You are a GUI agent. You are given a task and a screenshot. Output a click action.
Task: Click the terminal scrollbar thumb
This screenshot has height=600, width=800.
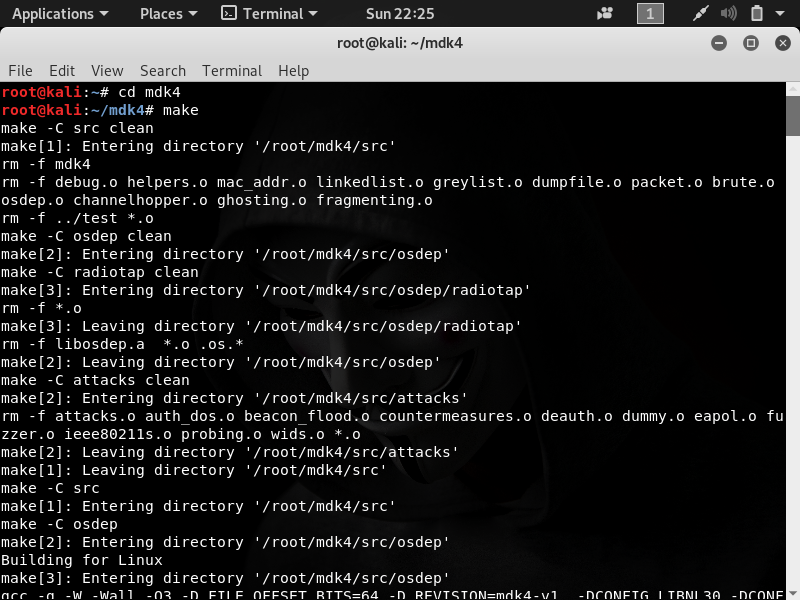click(x=793, y=116)
